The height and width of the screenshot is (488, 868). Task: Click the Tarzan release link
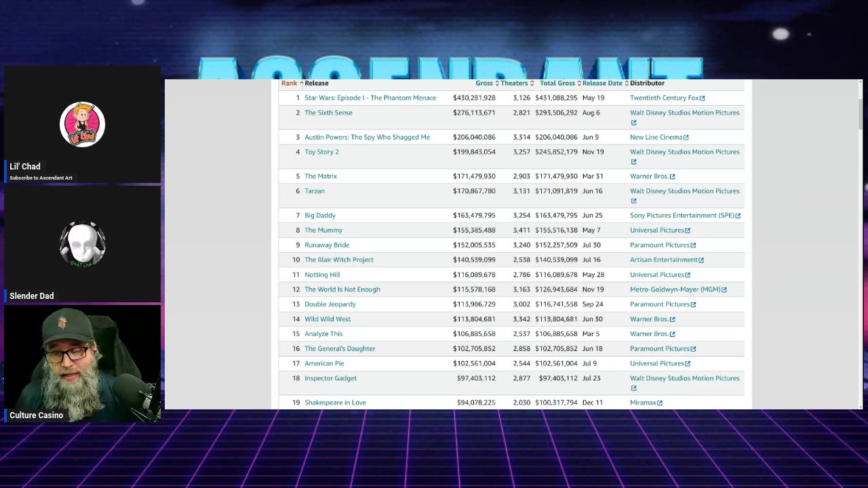[315, 191]
